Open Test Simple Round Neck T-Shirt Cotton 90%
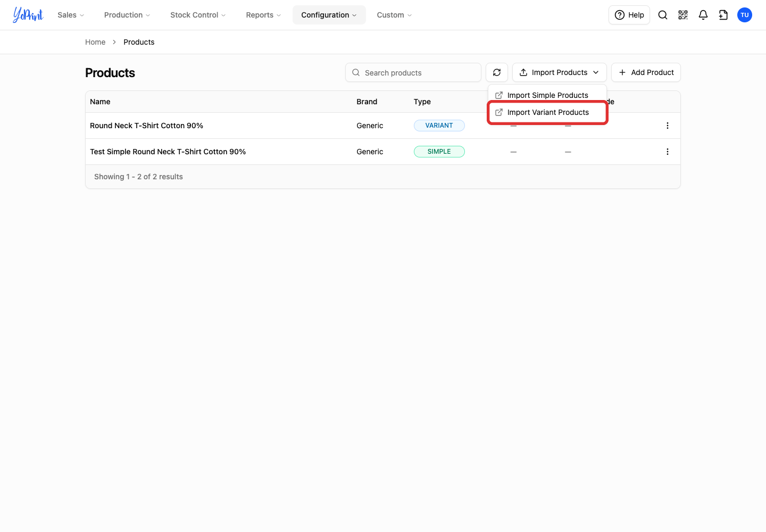Viewport: 766px width, 532px height. (x=168, y=152)
